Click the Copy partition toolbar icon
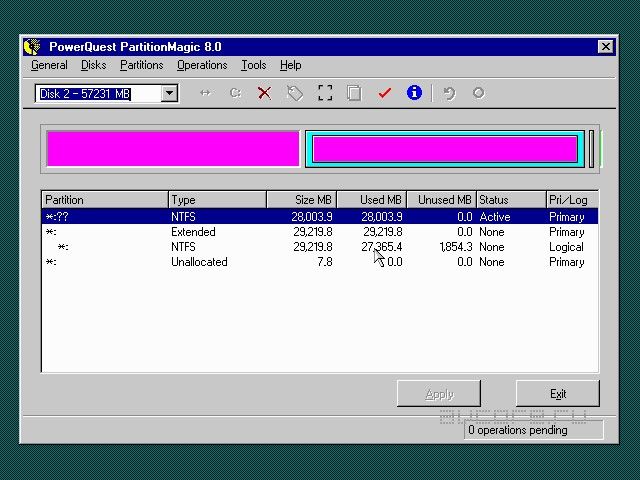Screen dimensions: 640x480 point(354,93)
